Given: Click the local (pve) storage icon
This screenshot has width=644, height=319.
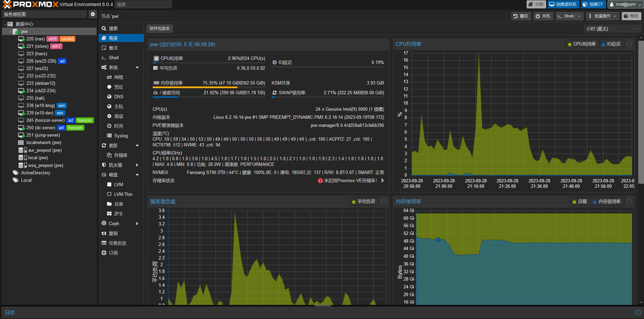Looking at the screenshot, I should (22, 158).
